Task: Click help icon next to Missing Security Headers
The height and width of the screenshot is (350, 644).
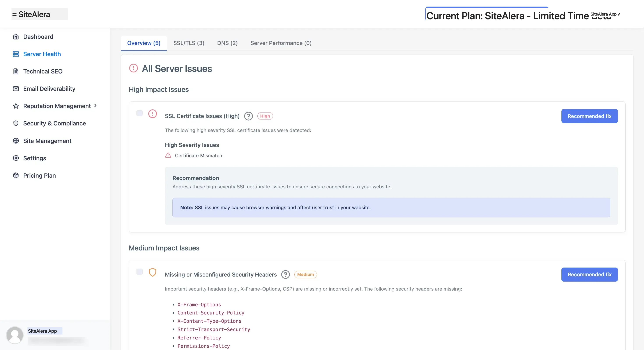Action: point(285,275)
